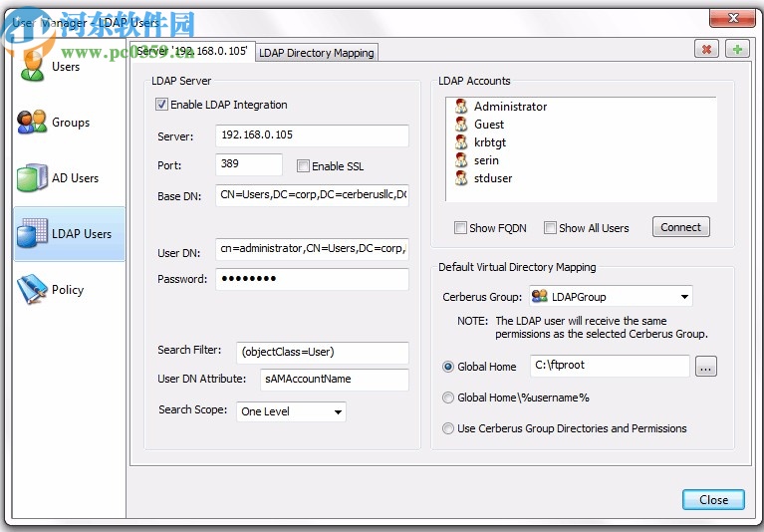Viewport: 764px width, 532px height.
Task: Click the User DN input field
Action: [x=312, y=248]
